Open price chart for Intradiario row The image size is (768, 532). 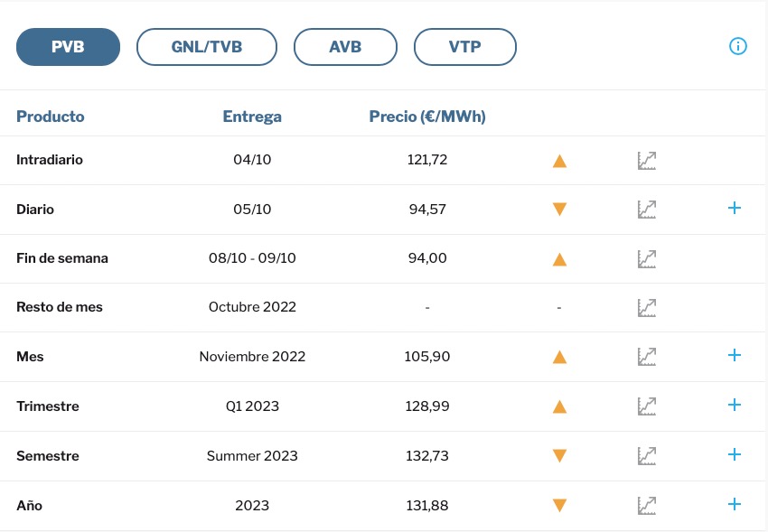[646, 161]
